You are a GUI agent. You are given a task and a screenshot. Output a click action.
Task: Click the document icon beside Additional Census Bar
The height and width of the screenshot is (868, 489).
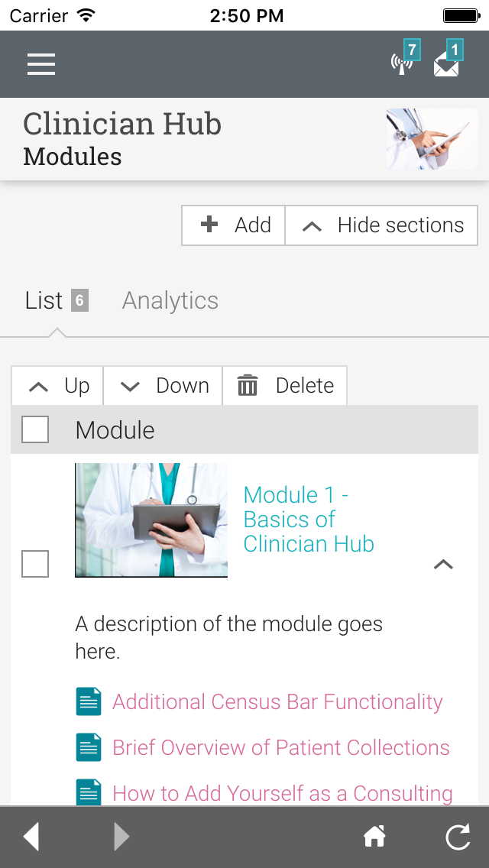[89, 701]
